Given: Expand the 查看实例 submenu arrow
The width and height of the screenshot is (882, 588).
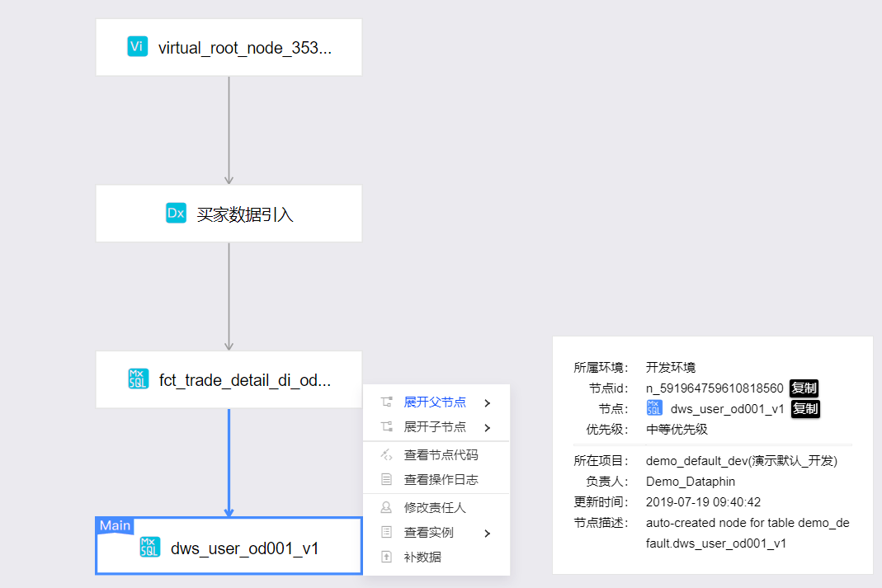Looking at the screenshot, I should [x=486, y=532].
